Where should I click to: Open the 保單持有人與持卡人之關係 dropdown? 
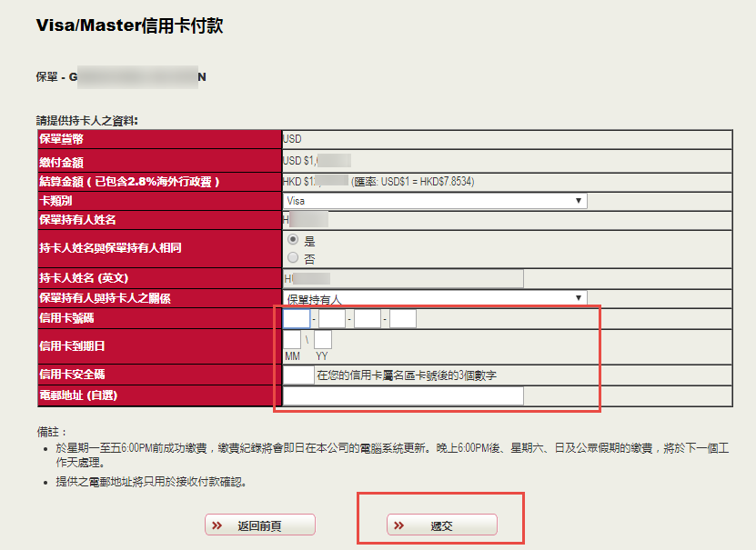coord(435,298)
